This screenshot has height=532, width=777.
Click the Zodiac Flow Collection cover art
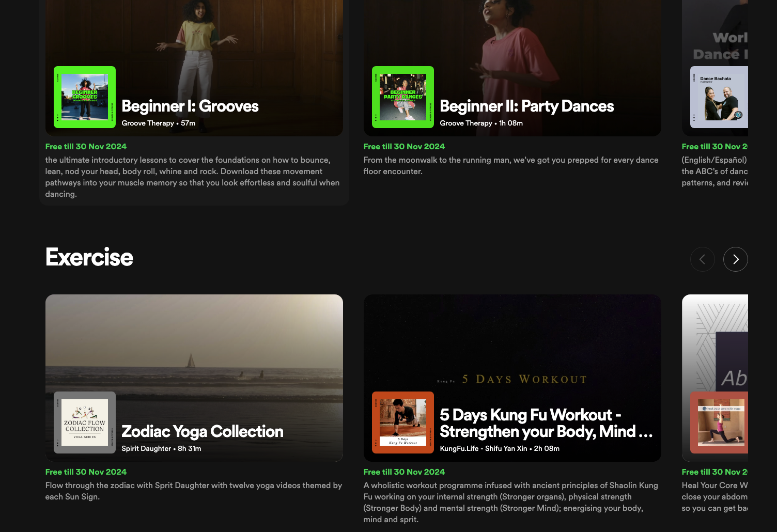[x=85, y=423]
